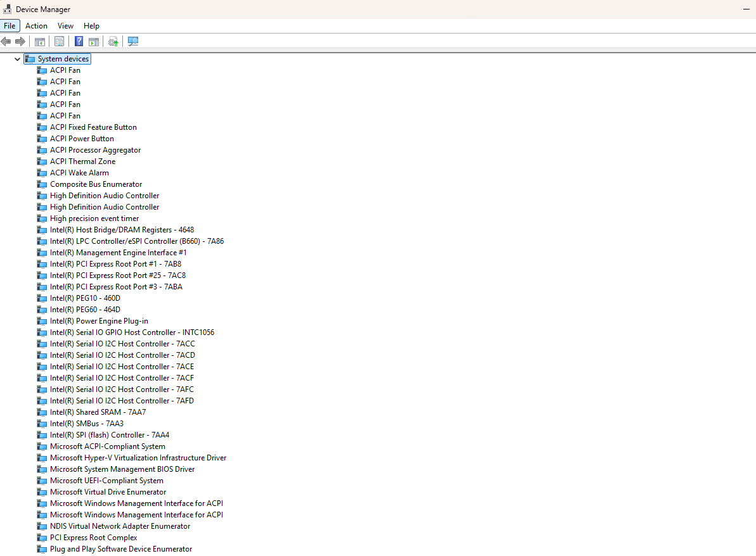This screenshot has height=556, width=756.
Task: Collapse the System devices tree node
Action: (x=17, y=59)
